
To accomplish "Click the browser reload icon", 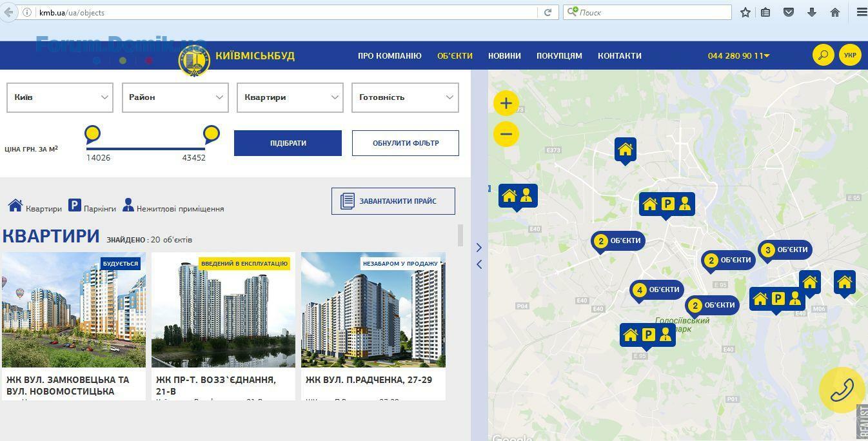I will coord(547,12).
